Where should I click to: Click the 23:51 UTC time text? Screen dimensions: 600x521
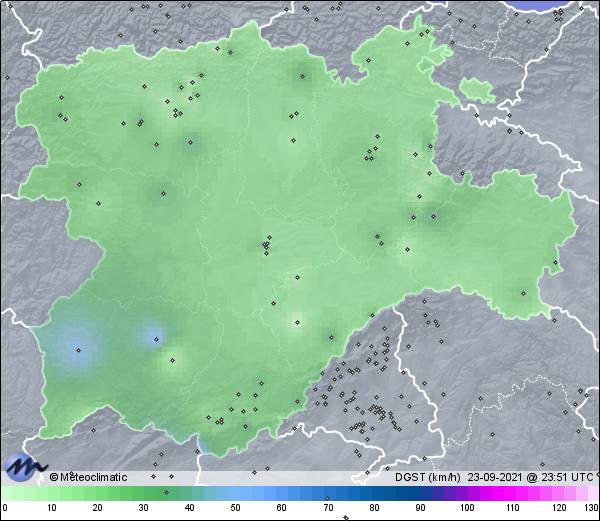pos(566,477)
